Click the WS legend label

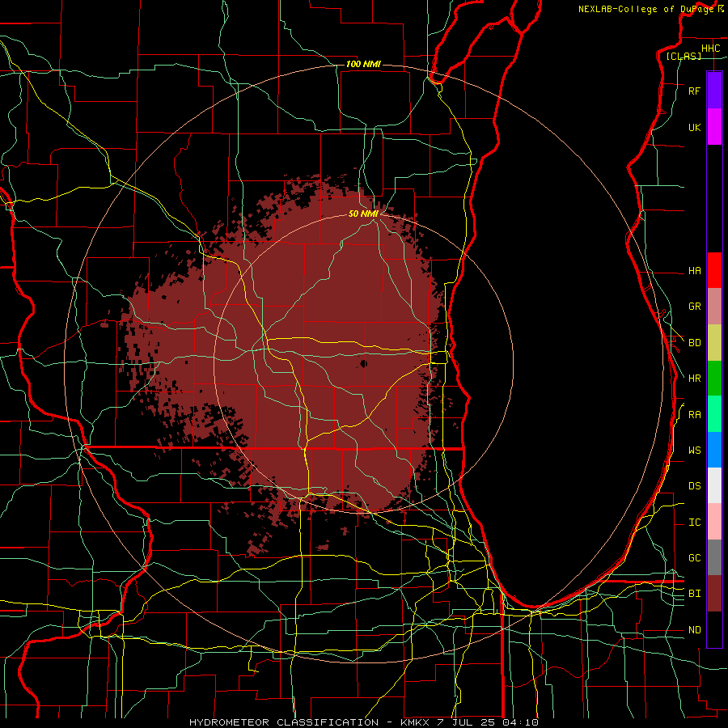pos(694,450)
